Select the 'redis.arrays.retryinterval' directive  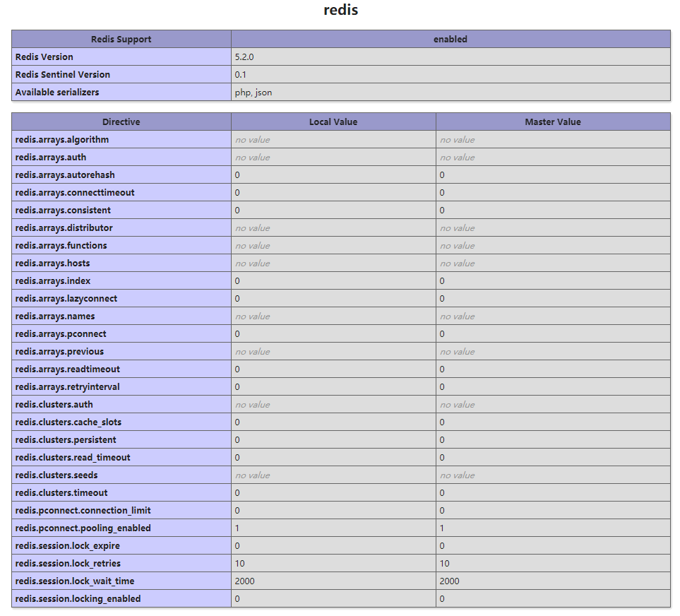pyautogui.click(x=67, y=387)
